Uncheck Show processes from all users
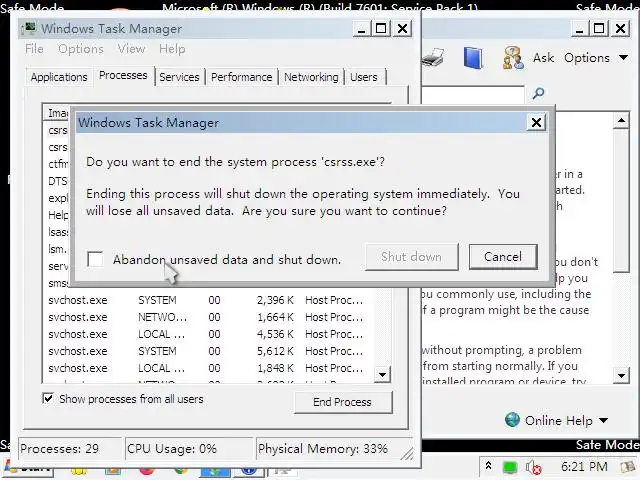 [x=48, y=398]
